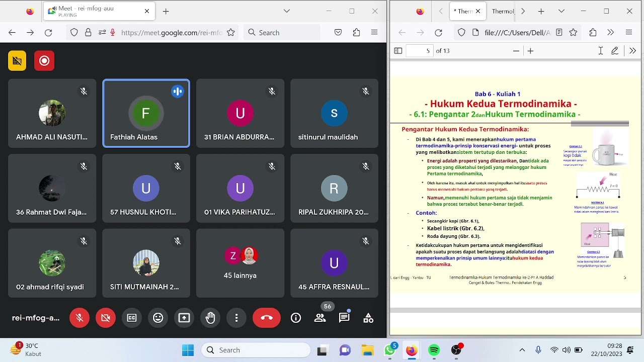Open Spotify from the taskbar
This screenshot has height=362, width=644.
tap(434, 350)
